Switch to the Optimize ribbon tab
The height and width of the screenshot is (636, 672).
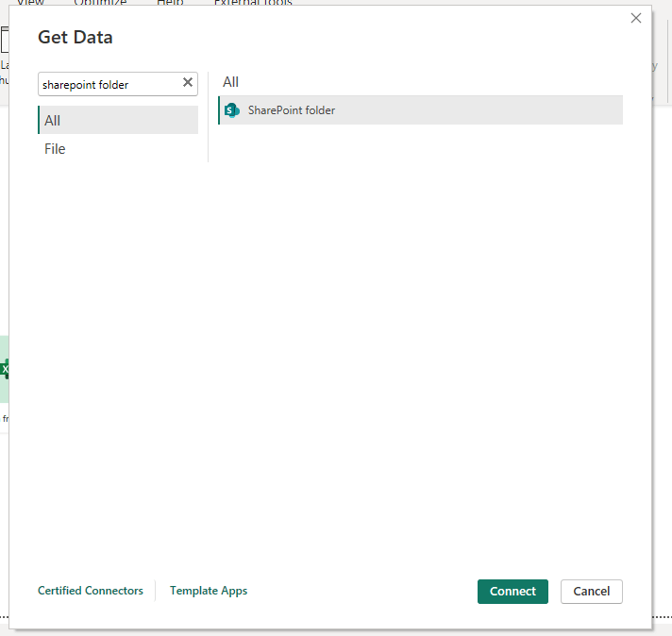coord(100,3)
